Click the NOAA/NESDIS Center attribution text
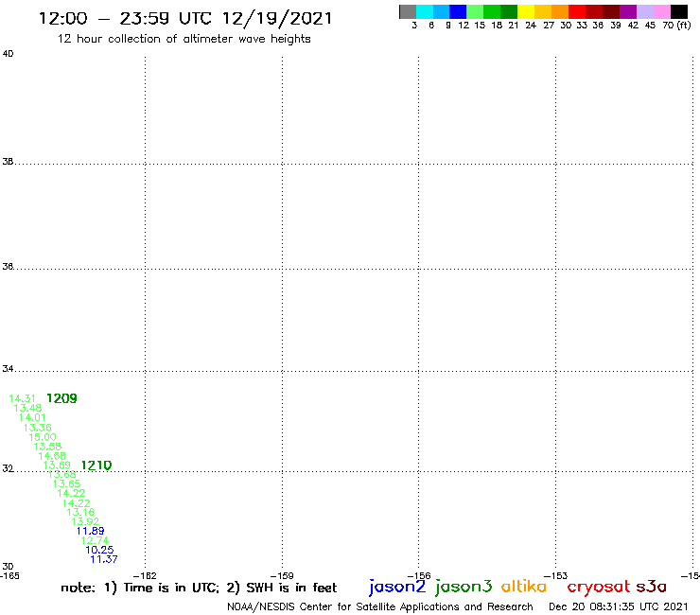This screenshot has width=700, height=615. click(x=380, y=606)
